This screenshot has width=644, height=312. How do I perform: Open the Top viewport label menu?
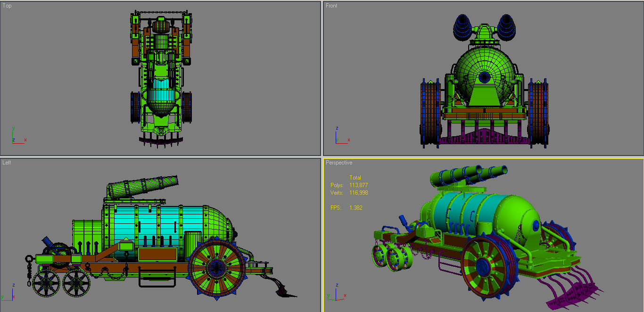(7, 6)
